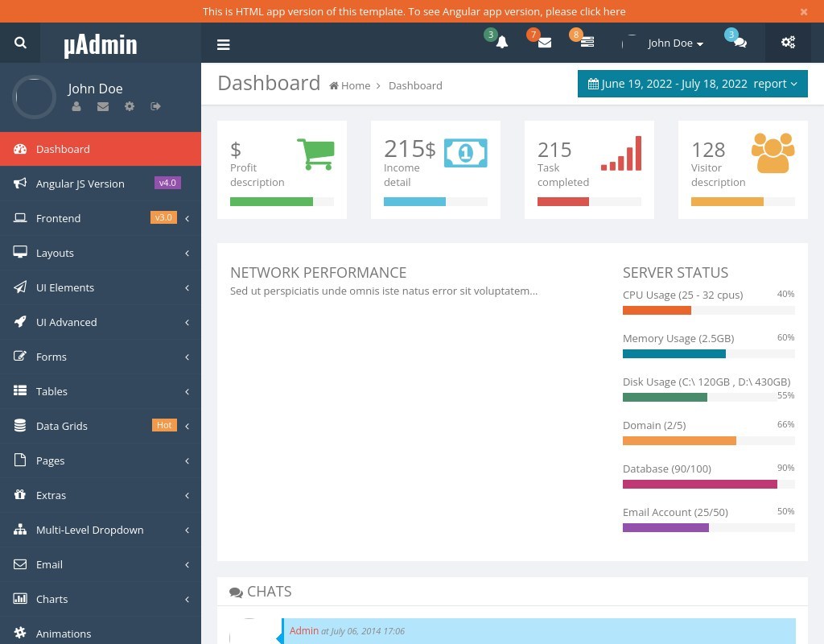Open Angular JS Version sidebar item
Screen dimensions: 824x644
tap(101, 184)
